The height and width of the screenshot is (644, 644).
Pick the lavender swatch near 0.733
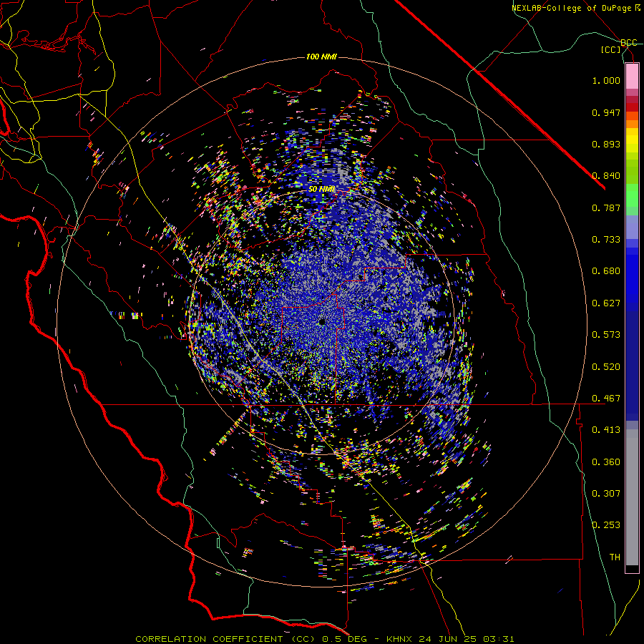pyautogui.click(x=632, y=228)
